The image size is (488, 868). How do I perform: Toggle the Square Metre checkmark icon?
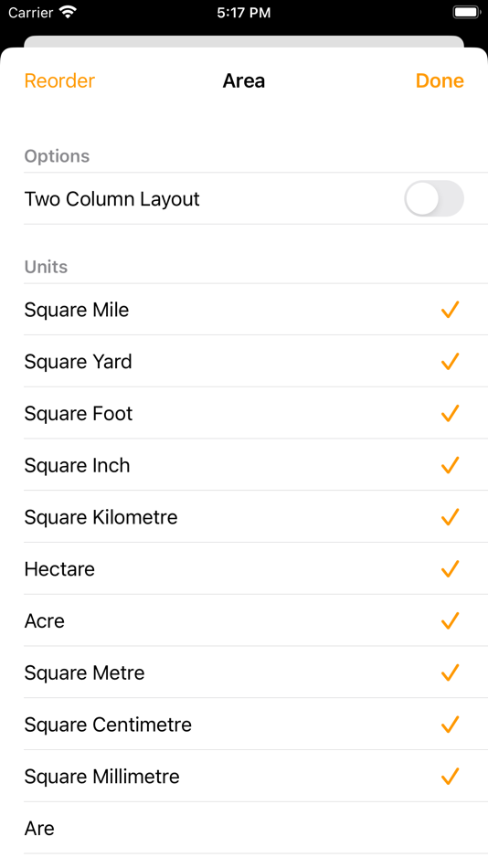tap(450, 672)
